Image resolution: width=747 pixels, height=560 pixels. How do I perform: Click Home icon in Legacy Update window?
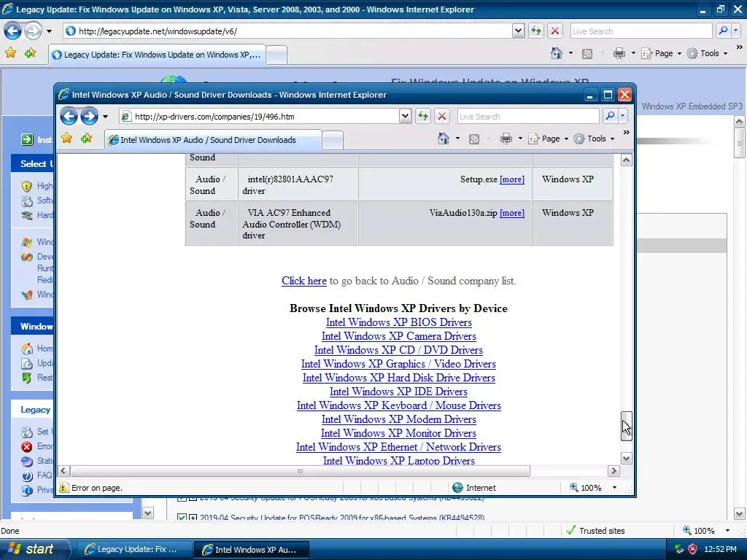[557, 53]
